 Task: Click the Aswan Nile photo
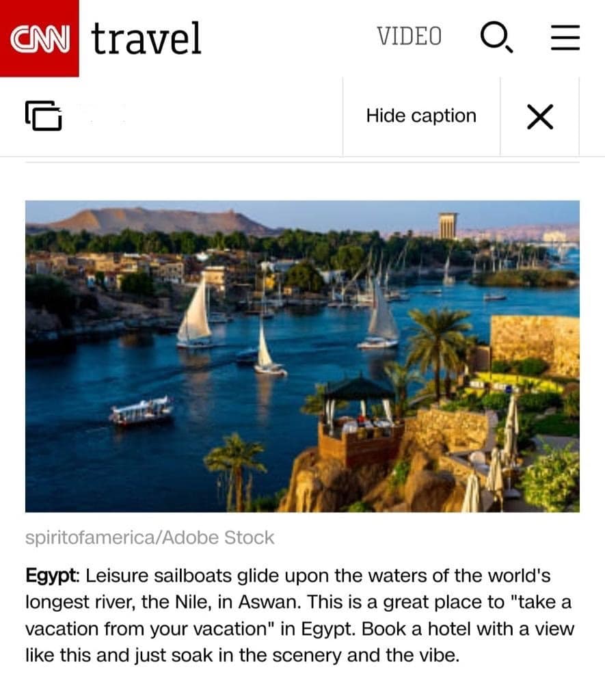pos(302,355)
